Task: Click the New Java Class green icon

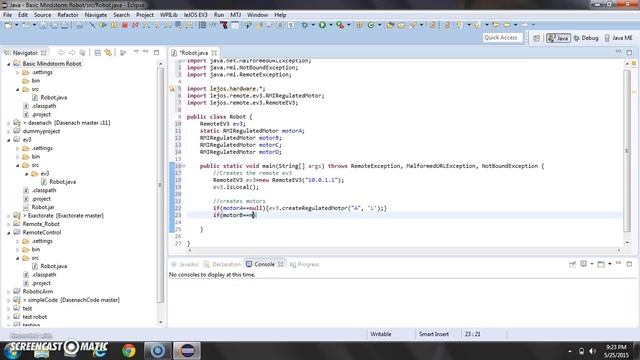Action: tap(371, 25)
